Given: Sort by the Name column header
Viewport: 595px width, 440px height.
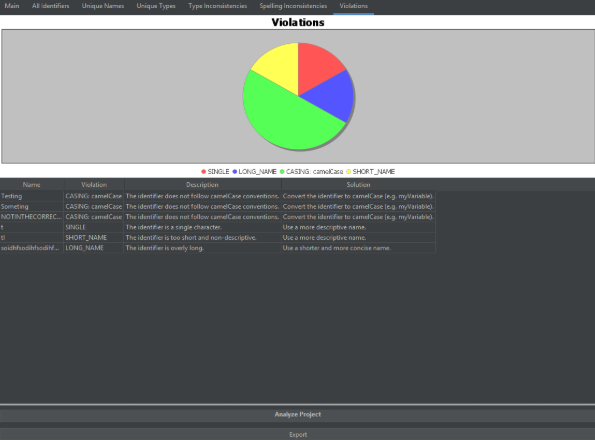Looking at the screenshot, I should click(31, 185).
